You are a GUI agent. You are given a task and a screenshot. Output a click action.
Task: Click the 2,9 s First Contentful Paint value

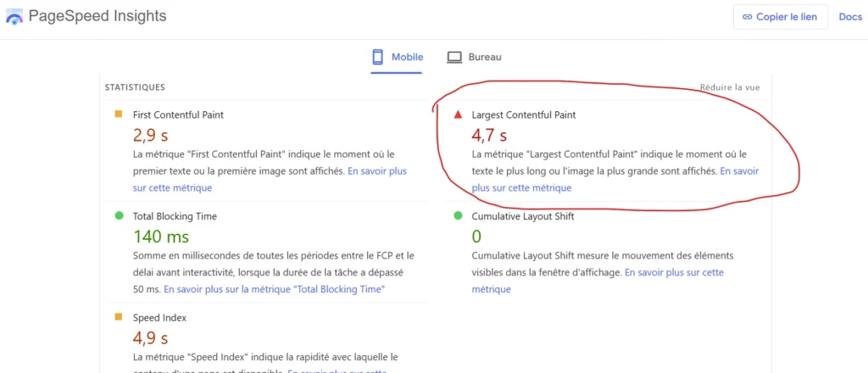151,135
